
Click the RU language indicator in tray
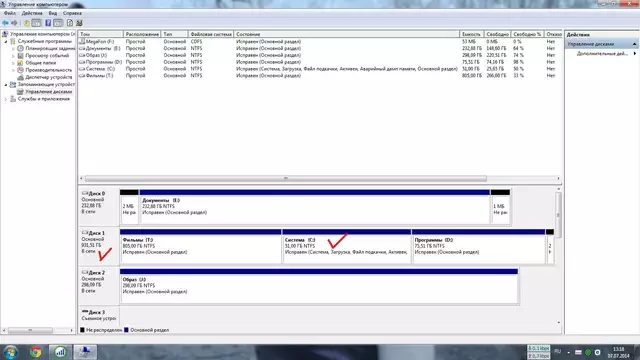click(558, 351)
